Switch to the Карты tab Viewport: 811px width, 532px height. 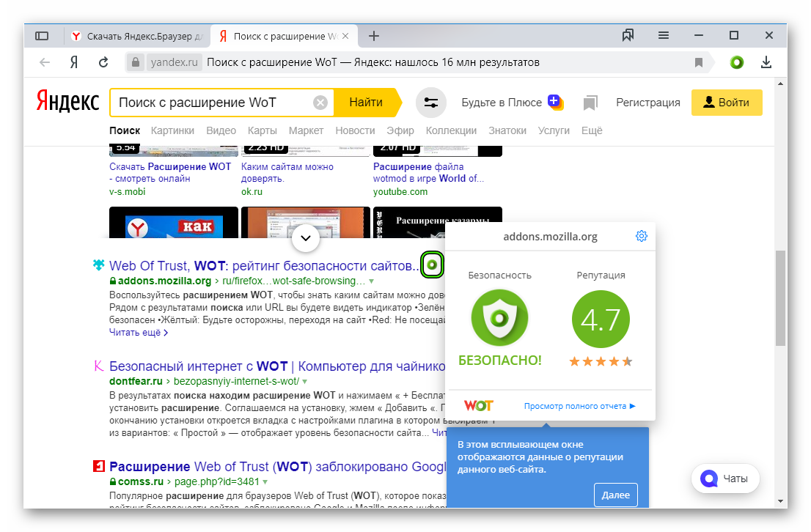[x=263, y=131]
